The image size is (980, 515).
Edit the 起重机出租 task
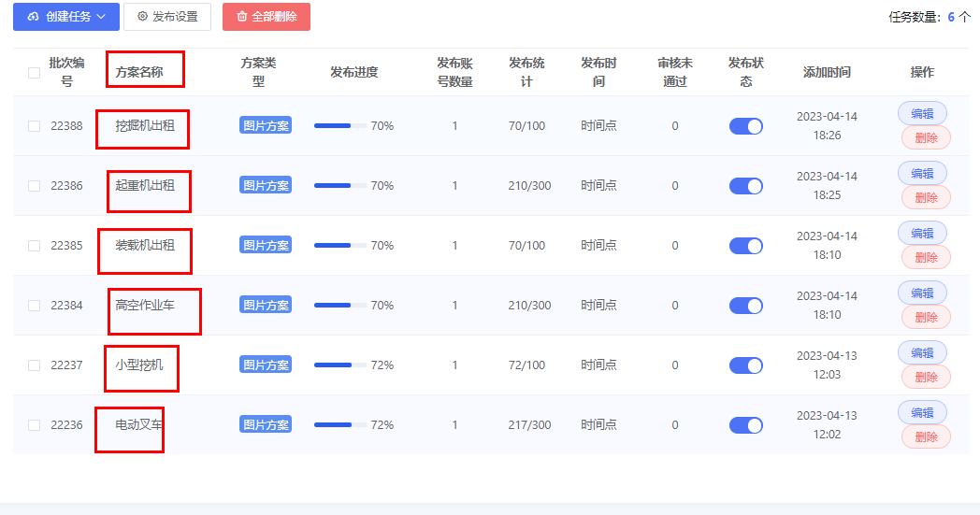pyautogui.click(x=922, y=173)
